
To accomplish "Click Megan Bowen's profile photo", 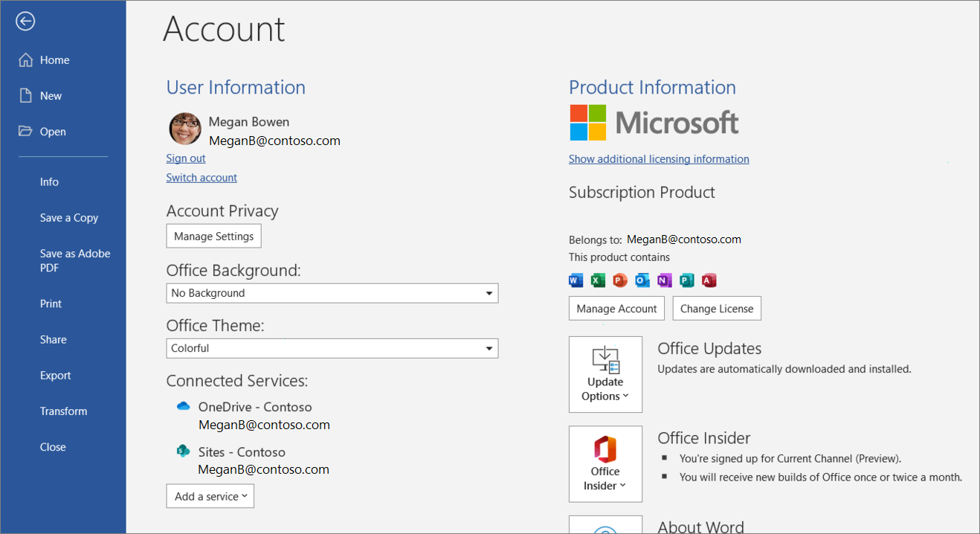I will click(x=185, y=129).
